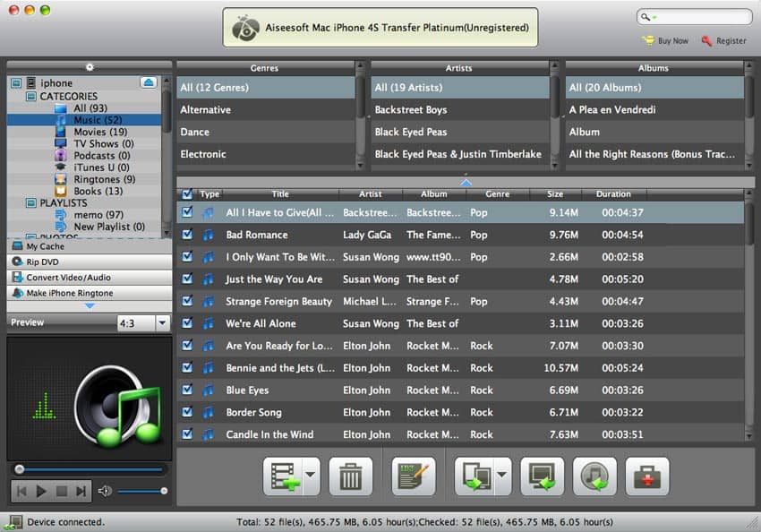Collapse the CATEGORIES tree node
Image resolution: width=761 pixels, height=532 pixels.
tap(31, 96)
